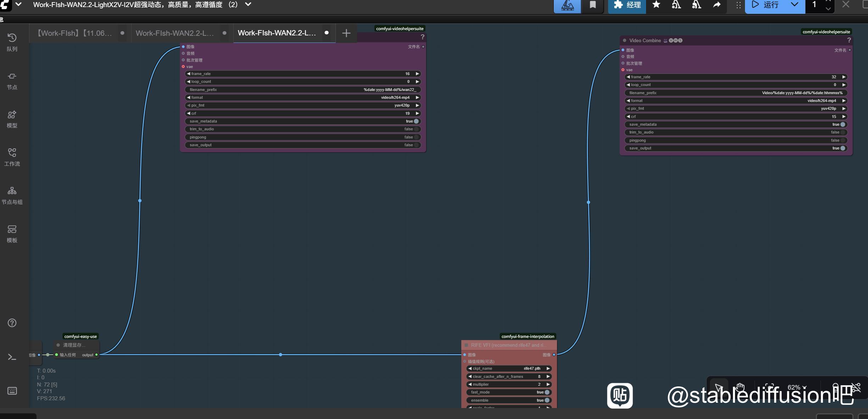Image resolution: width=868 pixels, height=419 pixels.
Task: Toggle fast_mode on the RIFE VFI node
Action: pyautogui.click(x=547, y=392)
